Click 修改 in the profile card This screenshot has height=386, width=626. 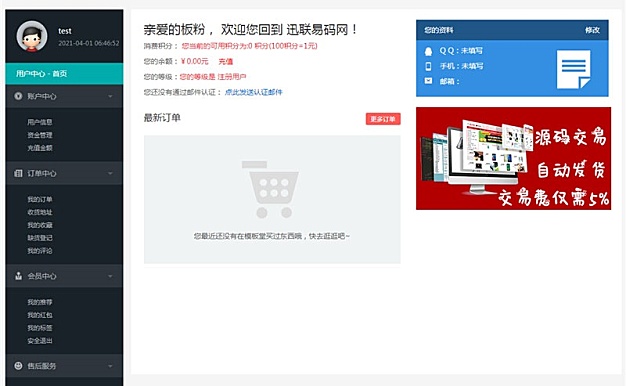(592, 30)
